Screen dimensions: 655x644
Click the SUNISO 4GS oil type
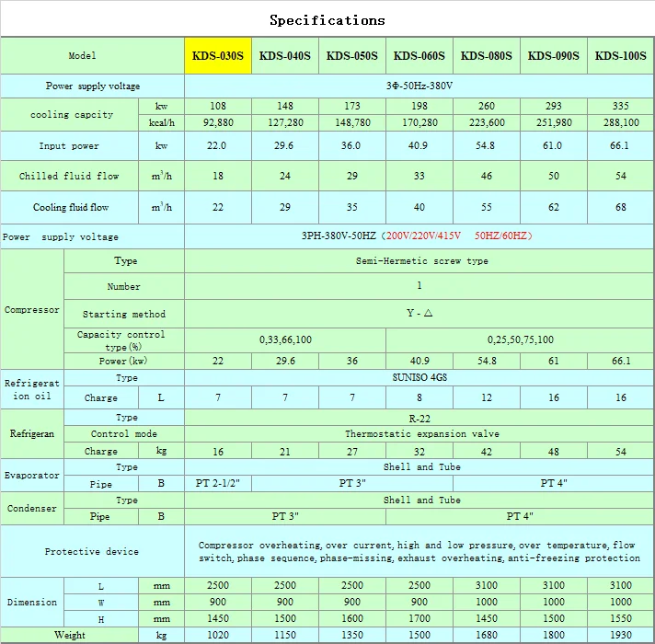pyautogui.click(x=419, y=377)
